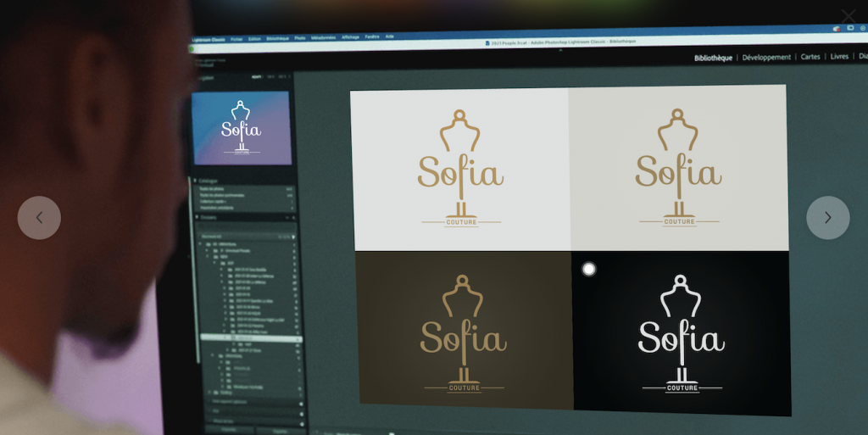Image resolution: width=868 pixels, height=435 pixels.
Task: Go to the next image with right arrow
Action: [x=827, y=217]
